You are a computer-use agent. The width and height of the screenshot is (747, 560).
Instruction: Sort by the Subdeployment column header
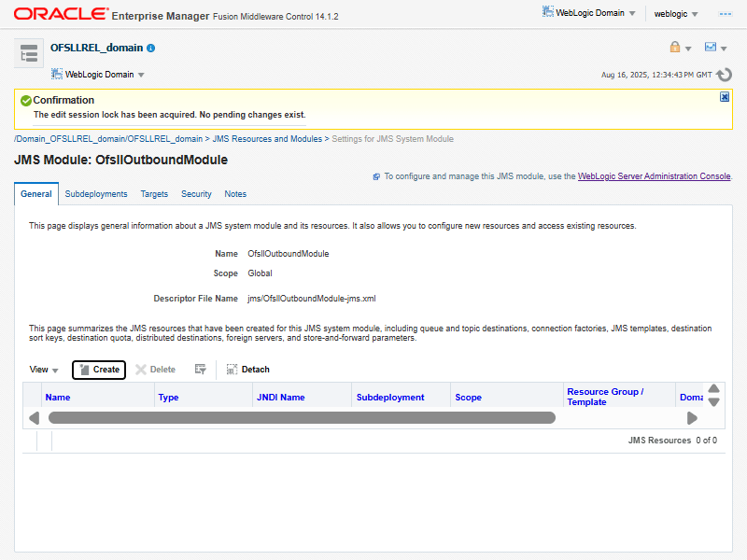[390, 398]
